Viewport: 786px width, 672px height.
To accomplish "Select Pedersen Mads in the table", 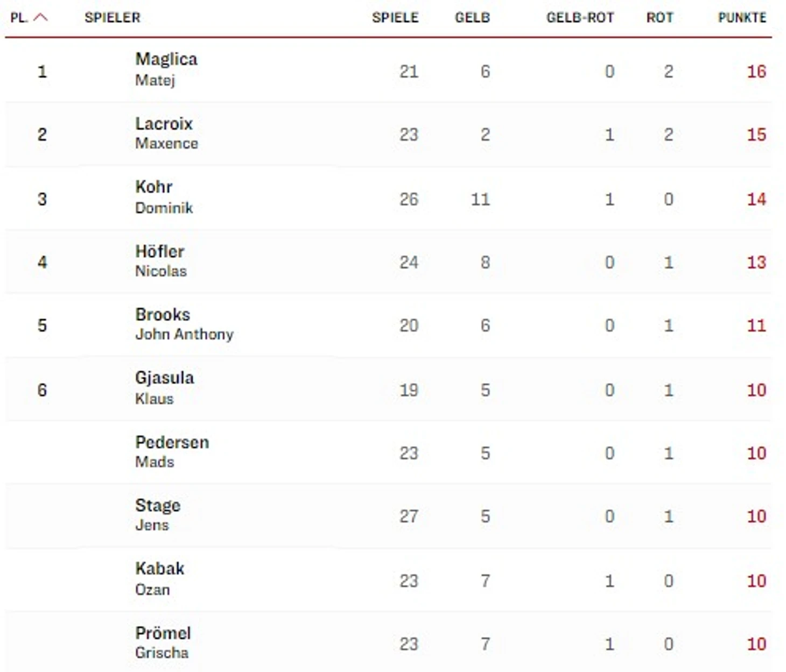I will click(172, 451).
